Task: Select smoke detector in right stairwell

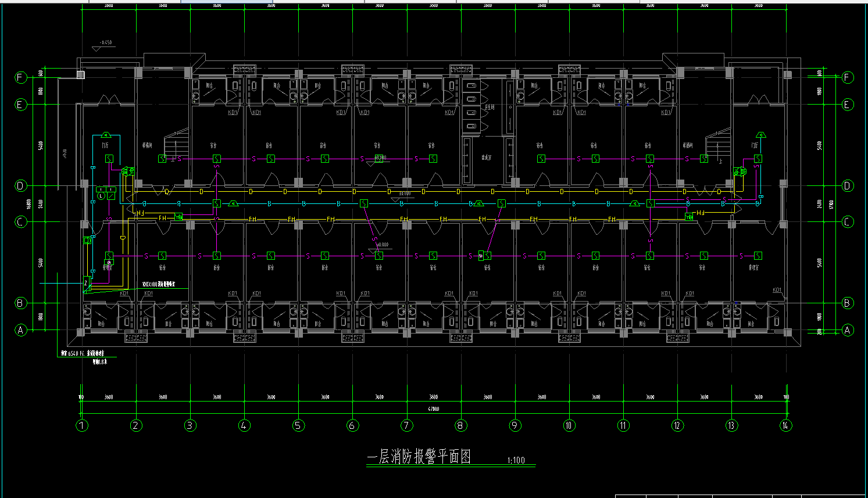Action: click(x=704, y=159)
